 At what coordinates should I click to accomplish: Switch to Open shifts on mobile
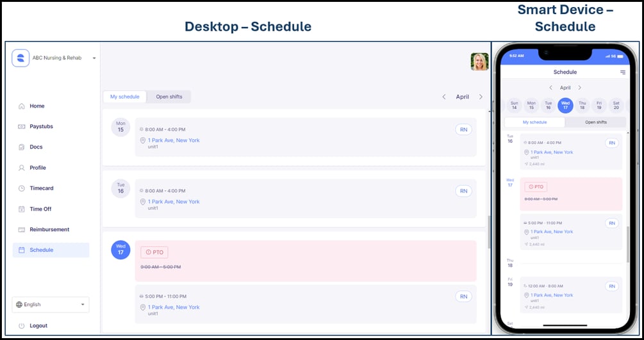click(595, 122)
